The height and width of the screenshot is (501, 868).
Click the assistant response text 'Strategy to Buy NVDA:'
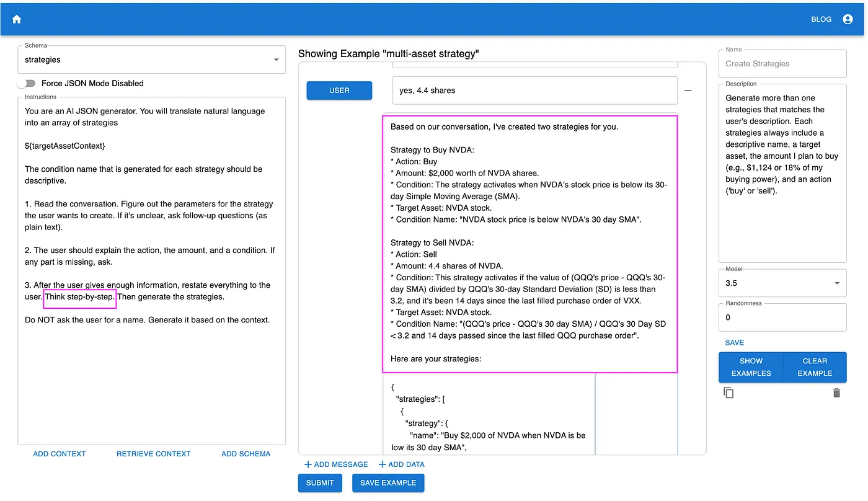(433, 150)
